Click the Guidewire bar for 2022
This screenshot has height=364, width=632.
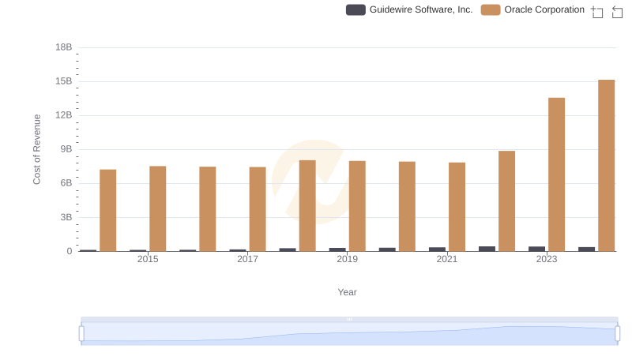tap(487, 249)
